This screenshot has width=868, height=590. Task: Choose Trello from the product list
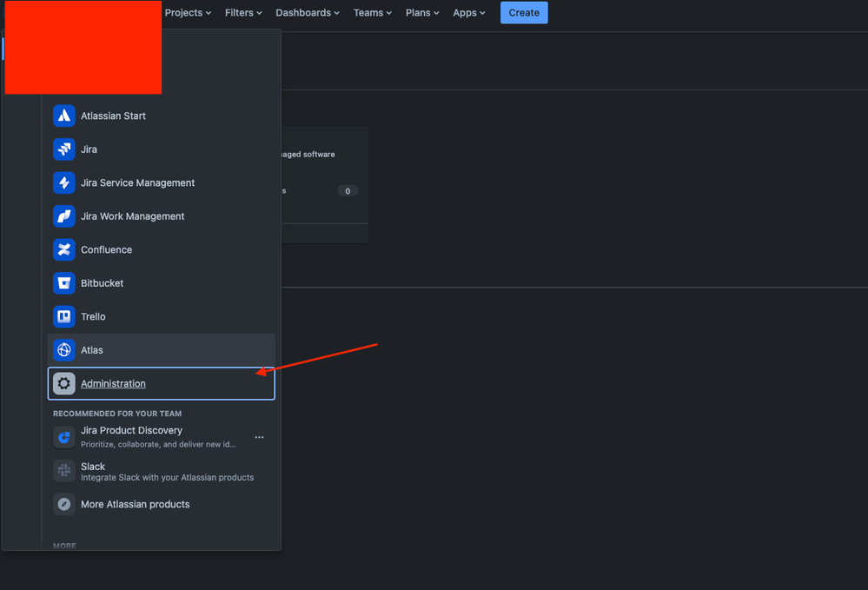[x=161, y=316]
